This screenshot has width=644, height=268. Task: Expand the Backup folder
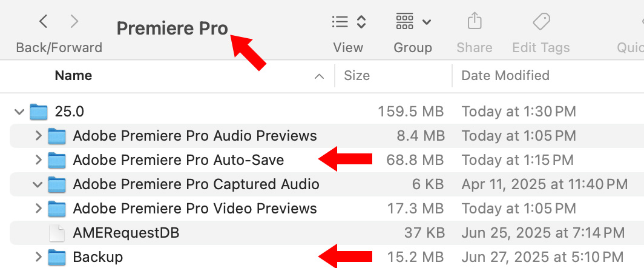tap(38, 257)
